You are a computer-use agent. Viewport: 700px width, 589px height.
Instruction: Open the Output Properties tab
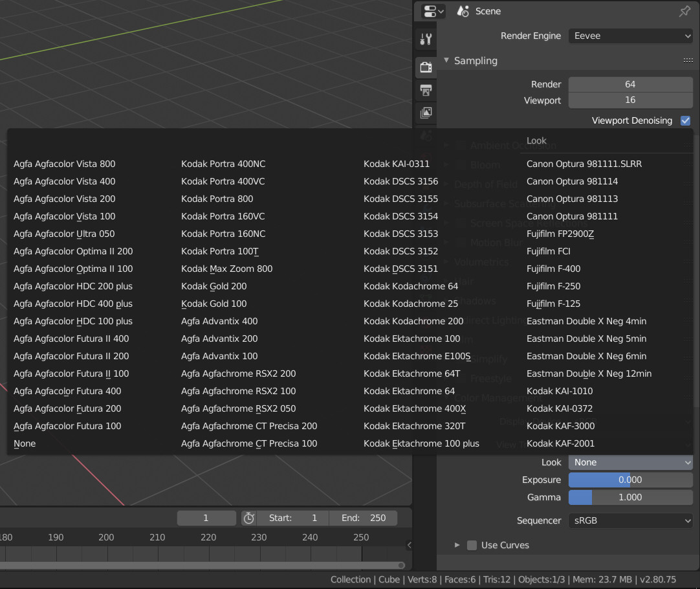425,90
